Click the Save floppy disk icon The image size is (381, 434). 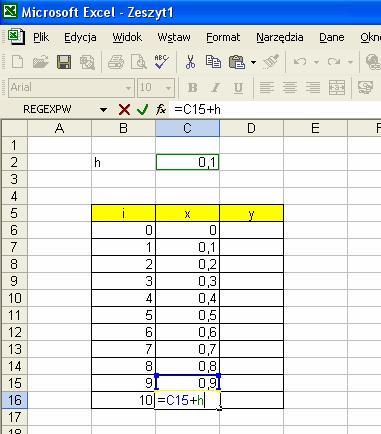[64, 62]
